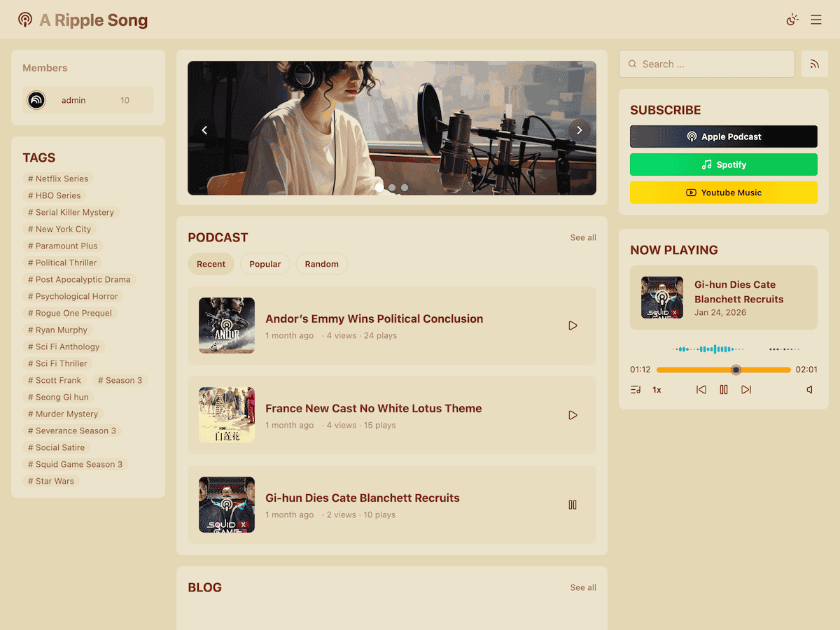Mute the player volume
This screenshot has height=630, width=840.
[x=810, y=390]
